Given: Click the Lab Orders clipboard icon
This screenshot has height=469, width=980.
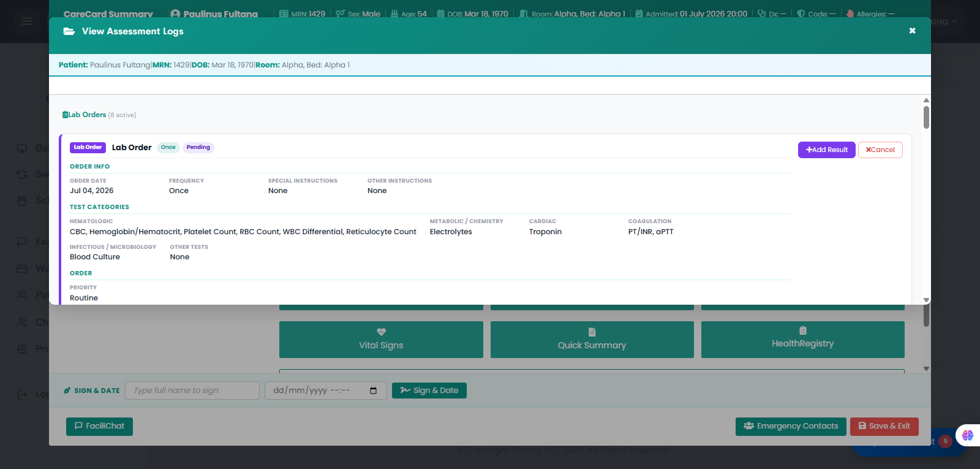Looking at the screenshot, I should [65, 115].
